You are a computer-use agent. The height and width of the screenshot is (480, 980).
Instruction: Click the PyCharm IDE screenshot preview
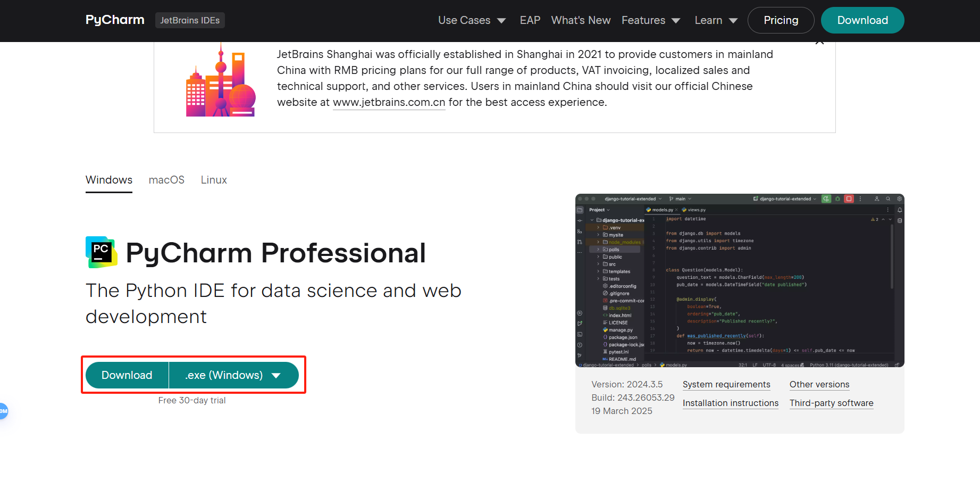pyautogui.click(x=740, y=280)
